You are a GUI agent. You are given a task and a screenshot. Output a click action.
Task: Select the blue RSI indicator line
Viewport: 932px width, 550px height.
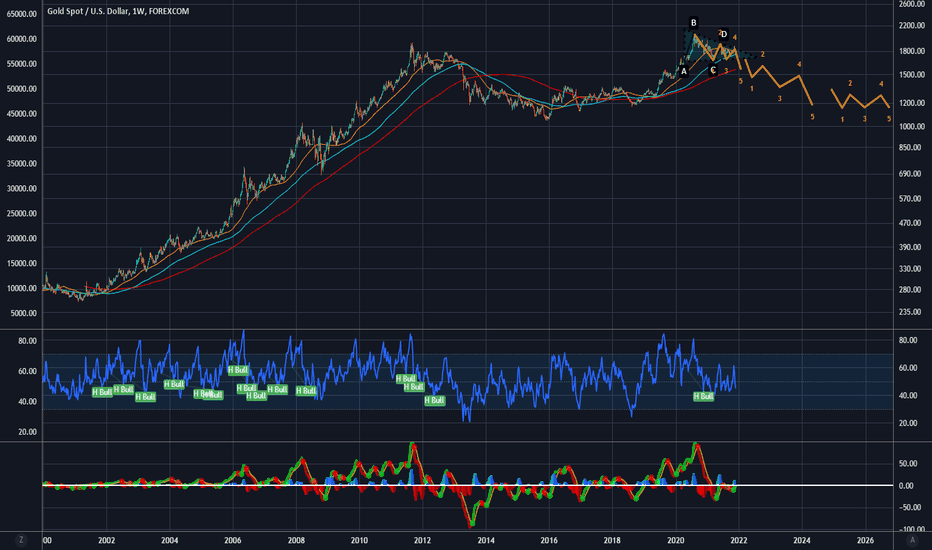[x=389, y=376]
